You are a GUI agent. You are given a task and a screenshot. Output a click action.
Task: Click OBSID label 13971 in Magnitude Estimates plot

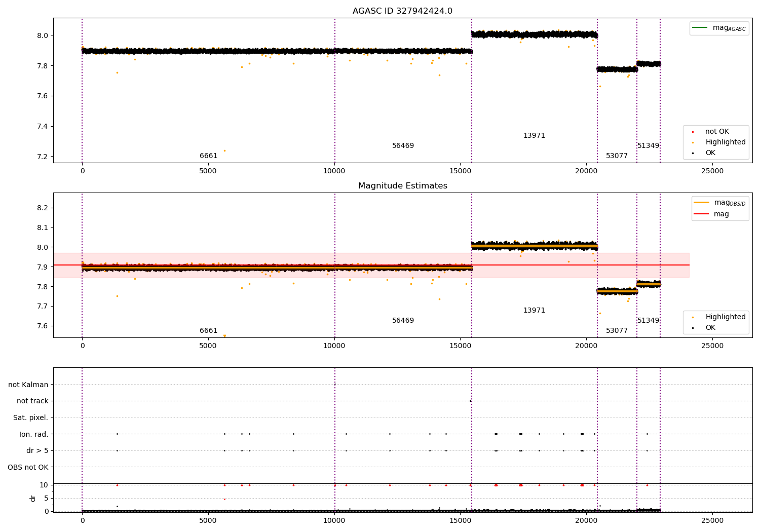(534, 310)
